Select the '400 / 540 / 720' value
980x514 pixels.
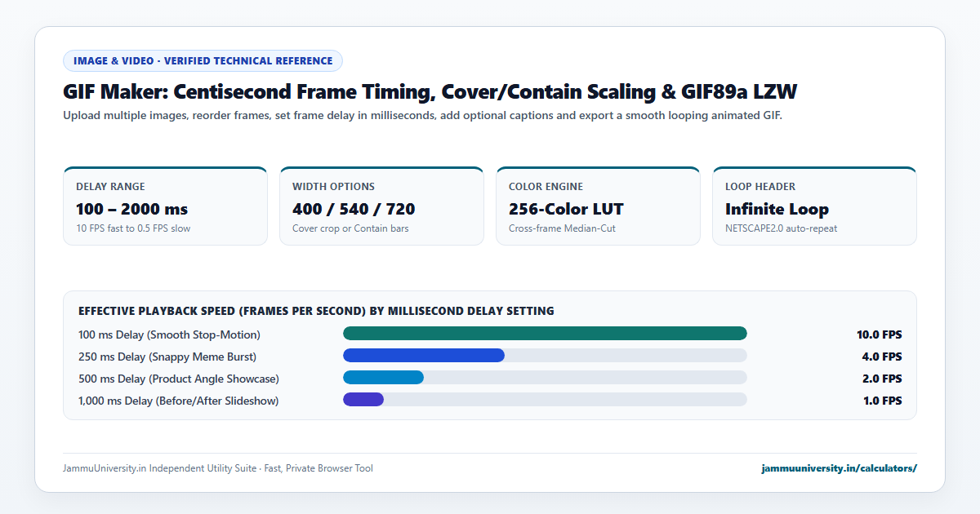tap(354, 209)
